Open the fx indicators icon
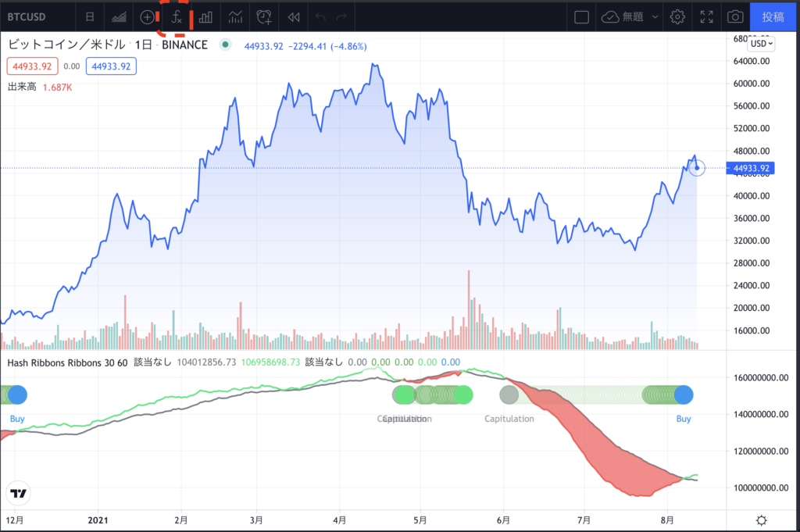 point(177,17)
